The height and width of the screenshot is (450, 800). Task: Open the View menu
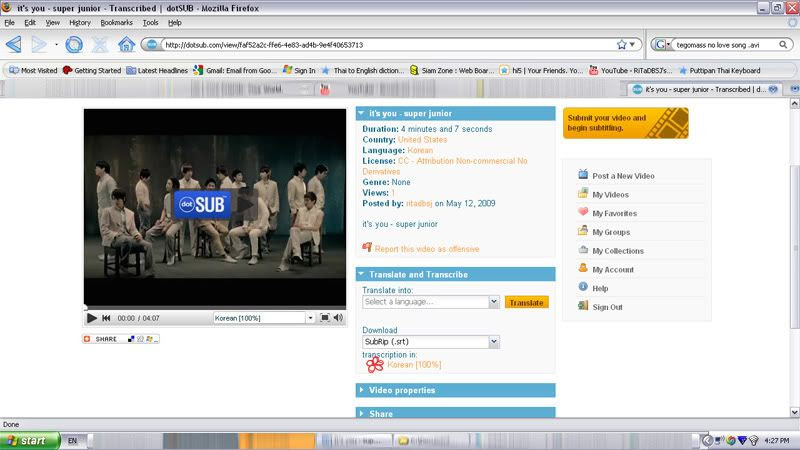53,22
